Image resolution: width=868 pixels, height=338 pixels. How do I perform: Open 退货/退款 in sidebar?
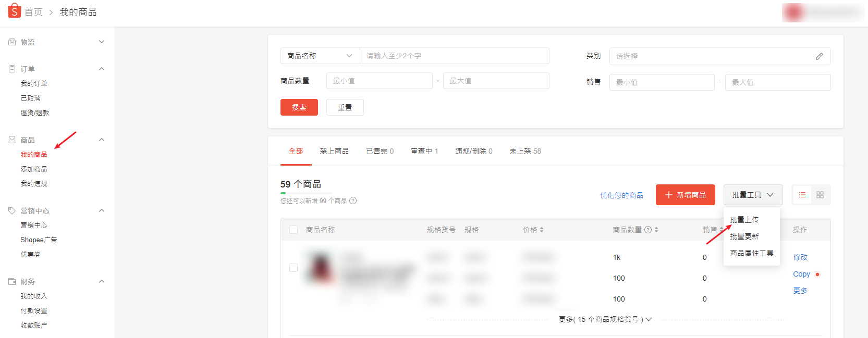35,112
